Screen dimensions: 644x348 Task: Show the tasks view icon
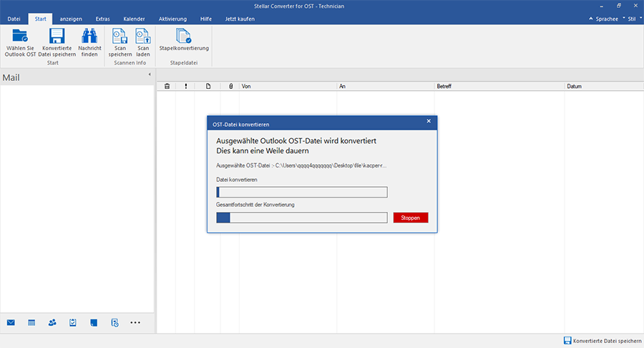73,323
